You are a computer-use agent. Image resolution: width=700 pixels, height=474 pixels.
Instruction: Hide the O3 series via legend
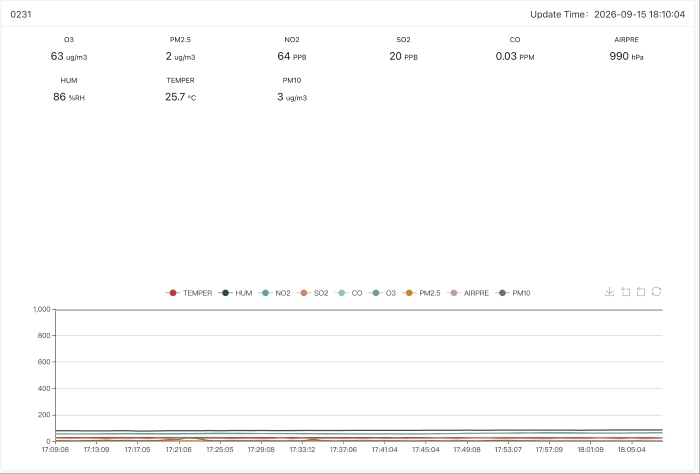[383, 293]
